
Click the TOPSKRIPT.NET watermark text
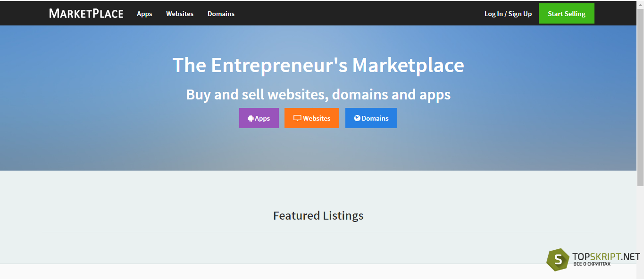606,257
